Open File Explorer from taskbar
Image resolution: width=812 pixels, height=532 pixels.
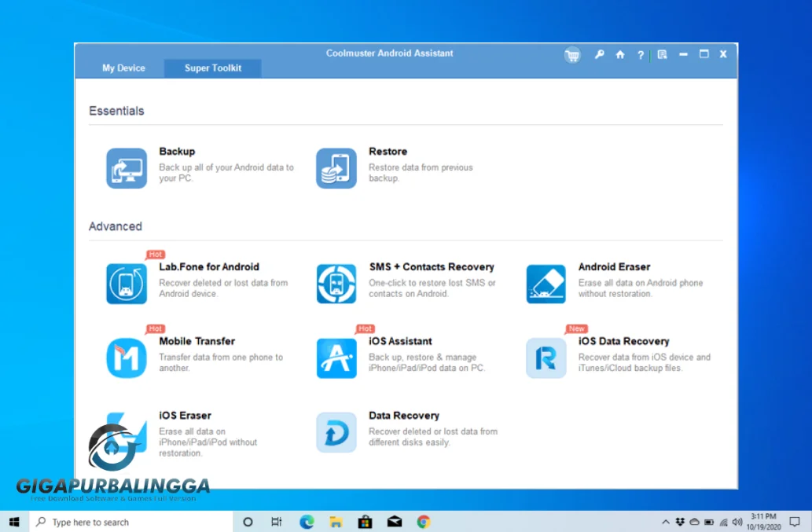pos(336,522)
